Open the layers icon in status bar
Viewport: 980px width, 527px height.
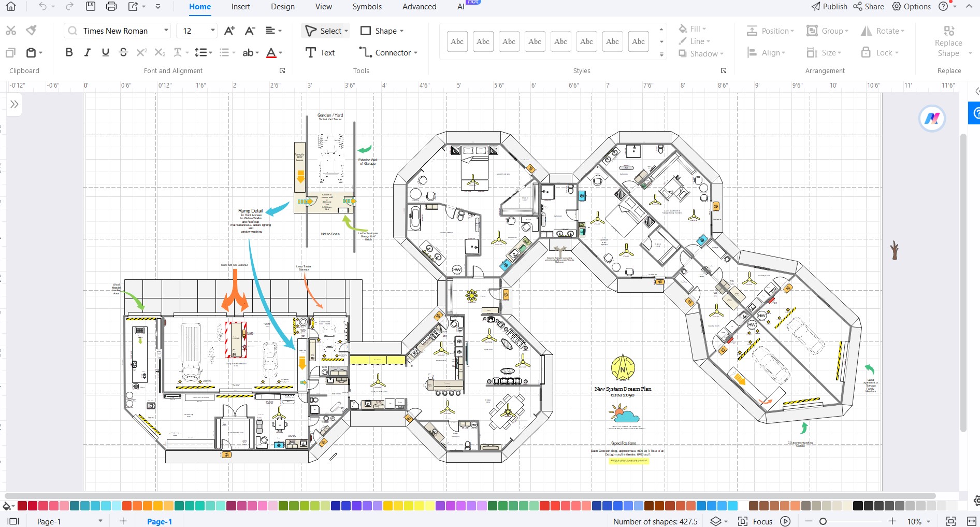pyautogui.click(x=715, y=521)
